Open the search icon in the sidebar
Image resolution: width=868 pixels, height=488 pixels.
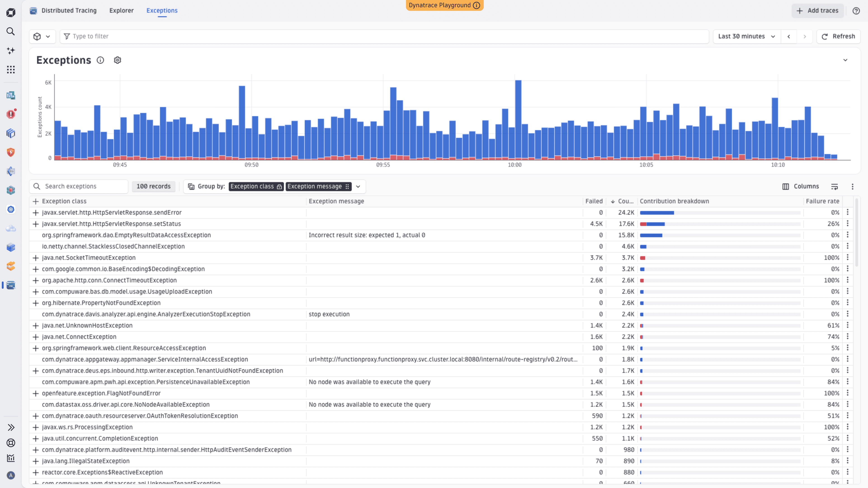[x=11, y=31]
